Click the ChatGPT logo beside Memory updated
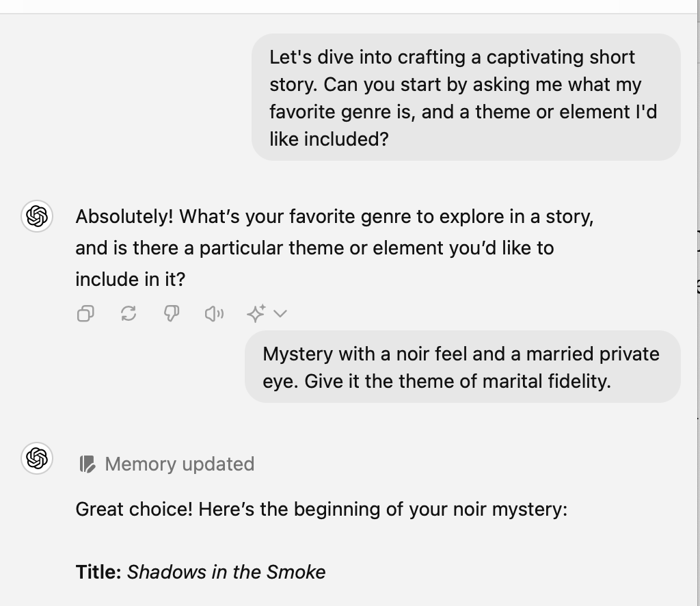The image size is (700, 606). [x=37, y=458]
